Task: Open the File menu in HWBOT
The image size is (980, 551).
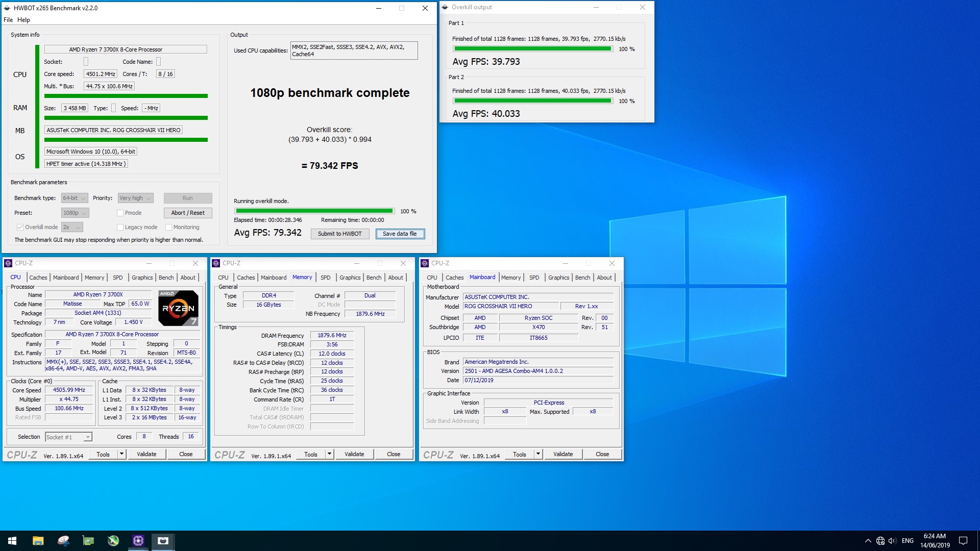Action: point(8,20)
